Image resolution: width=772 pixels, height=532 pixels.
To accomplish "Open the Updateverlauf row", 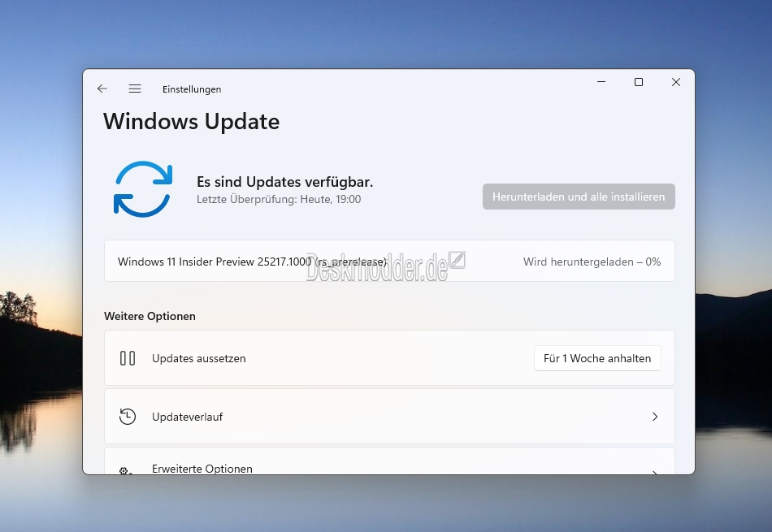I will (389, 417).
